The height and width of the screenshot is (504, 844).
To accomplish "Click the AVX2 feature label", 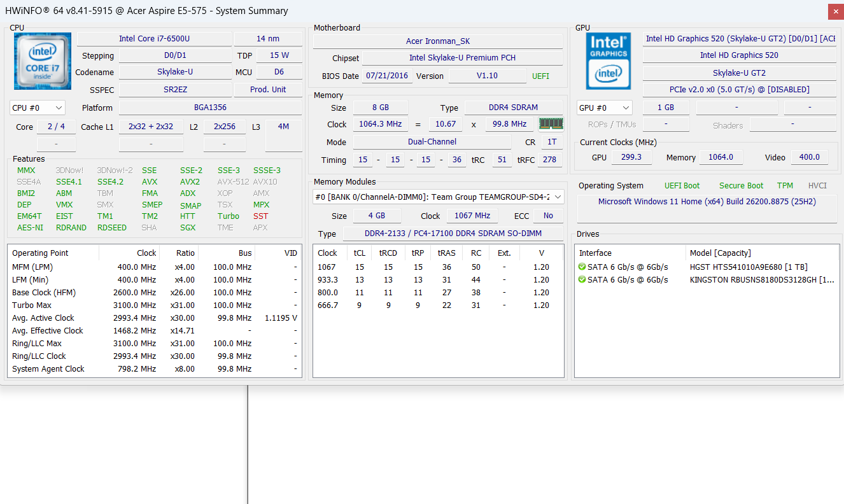I will point(190,182).
